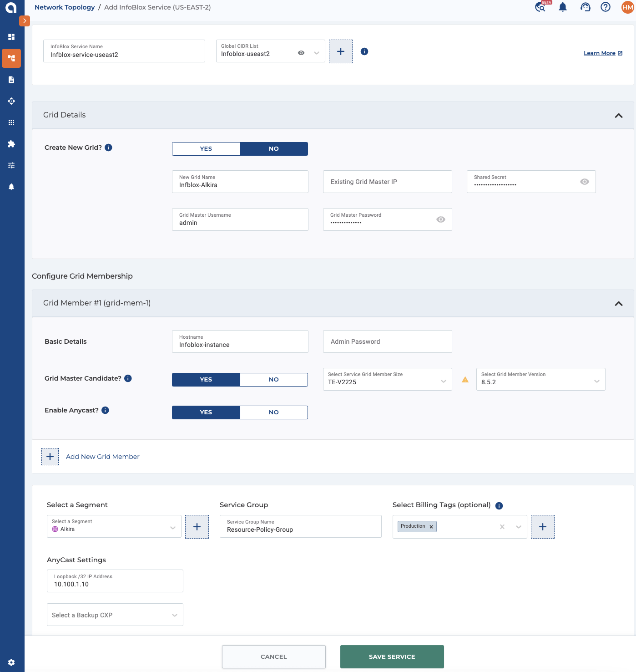Screen dimensions: 636x672
Task: Open the billing tags dropdown arrow
Action: 519,527
